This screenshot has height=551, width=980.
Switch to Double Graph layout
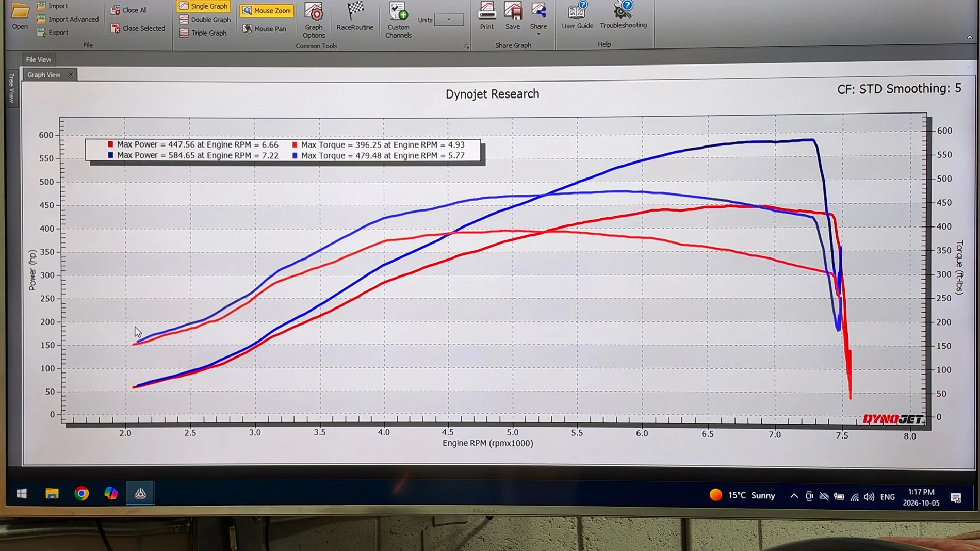coord(205,20)
